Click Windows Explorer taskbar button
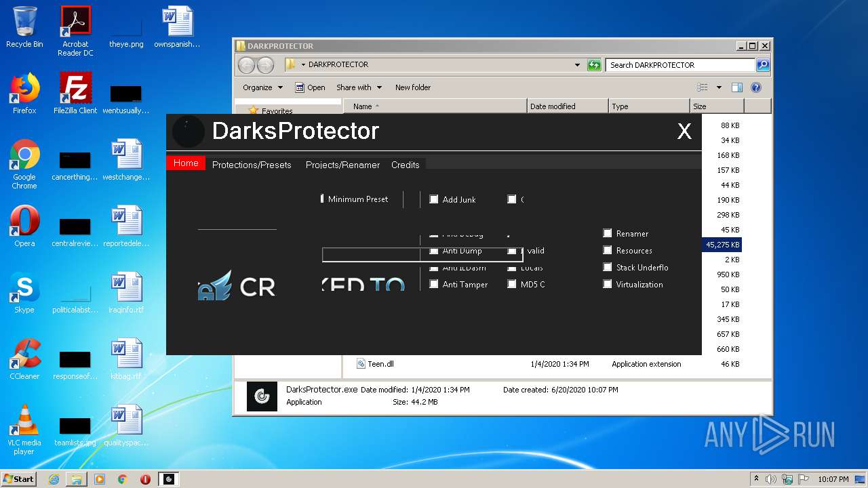The width and height of the screenshot is (868, 488). click(77, 479)
